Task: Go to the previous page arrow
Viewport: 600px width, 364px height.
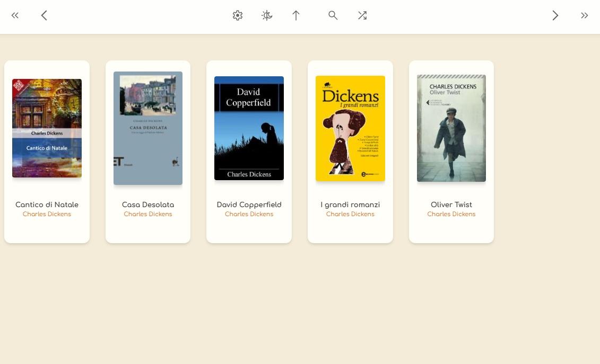Action: point(44,15)
